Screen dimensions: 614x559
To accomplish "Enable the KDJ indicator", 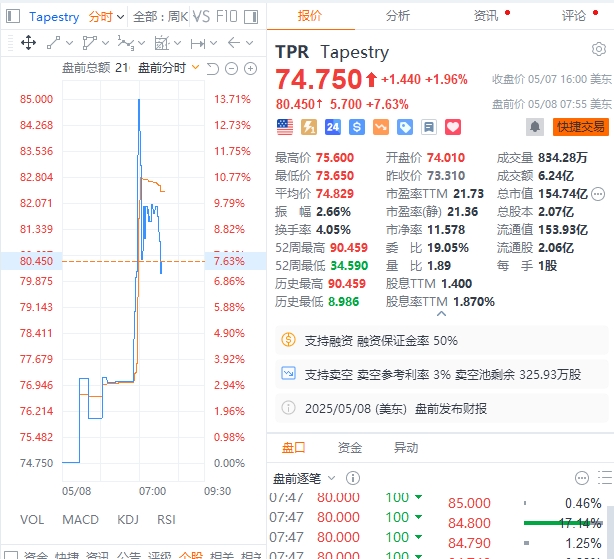I will (128, 519).
